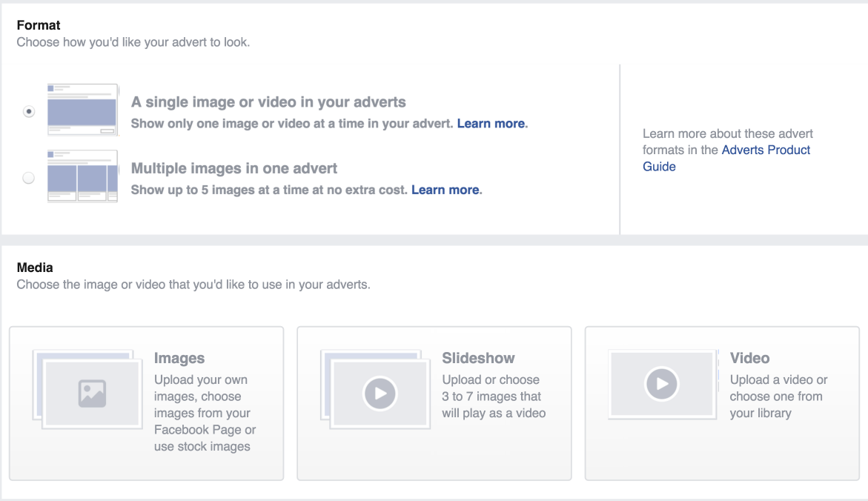Click 'A single image or video in your adverts' heading
The image size is (868, 501).
(x=268, y=102)
